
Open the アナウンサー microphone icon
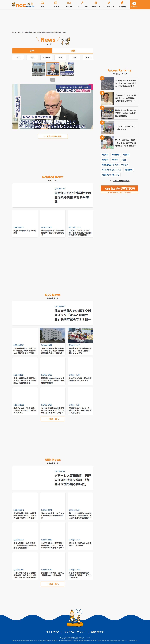(82, 4)
